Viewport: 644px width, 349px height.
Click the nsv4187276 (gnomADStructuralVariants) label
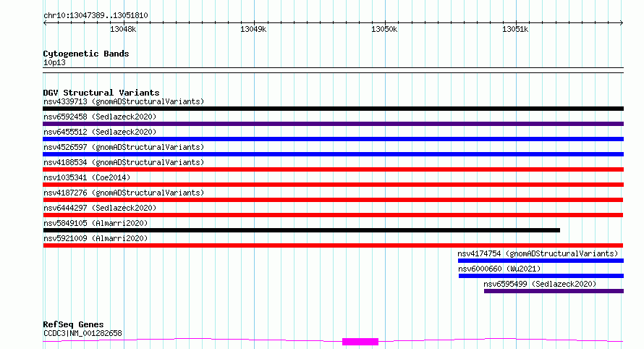(124, 193)
